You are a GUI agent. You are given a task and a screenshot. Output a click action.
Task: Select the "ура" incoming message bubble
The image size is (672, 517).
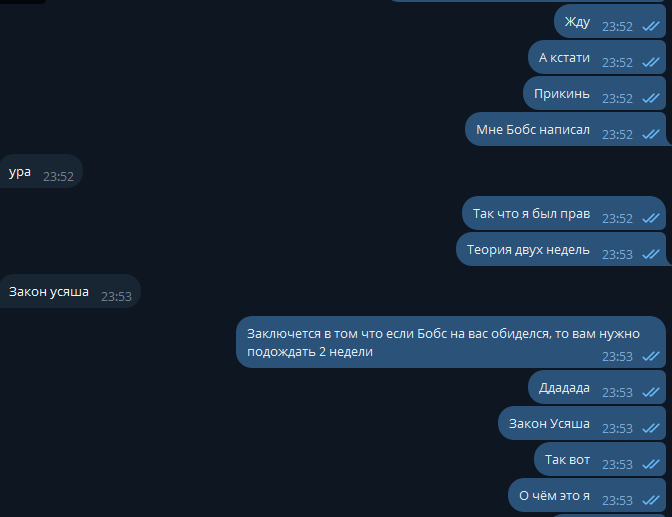tap(41, 171)
